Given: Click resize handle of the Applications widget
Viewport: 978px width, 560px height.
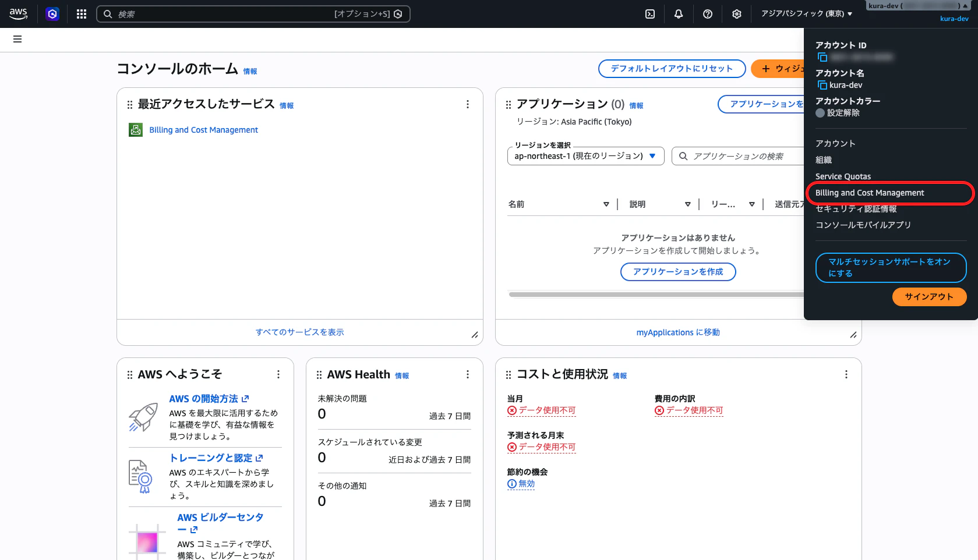Looking at the screenshot, I should click(x=853, y=335).
